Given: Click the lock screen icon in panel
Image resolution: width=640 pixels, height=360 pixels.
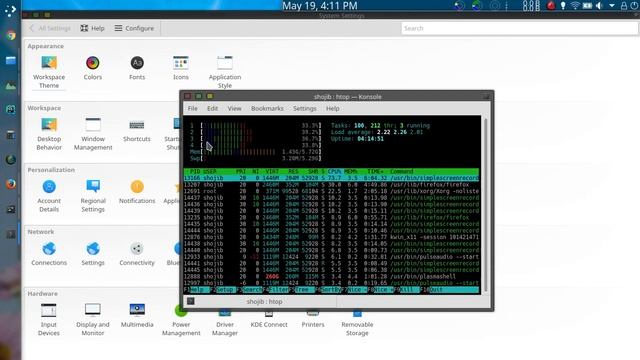Looking at the screenshot, I should point(623,6).
